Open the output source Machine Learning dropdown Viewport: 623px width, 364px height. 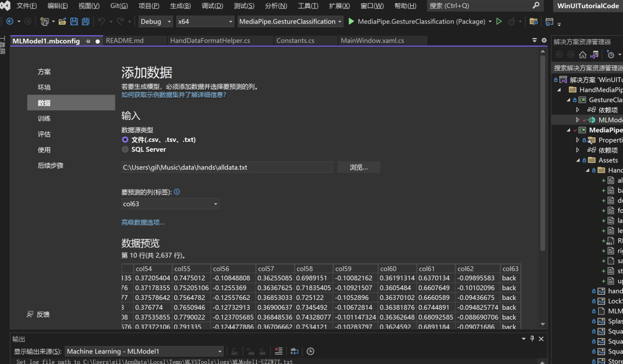pos(144,351)
